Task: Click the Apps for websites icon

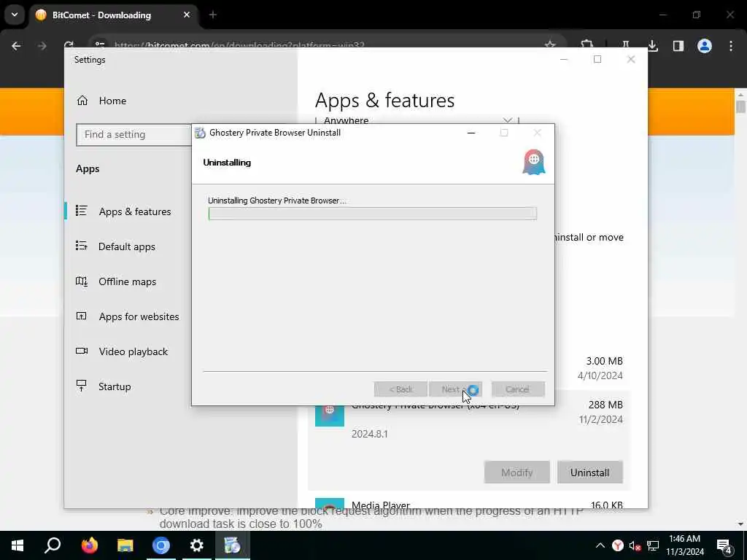Action: pos(82,316)
